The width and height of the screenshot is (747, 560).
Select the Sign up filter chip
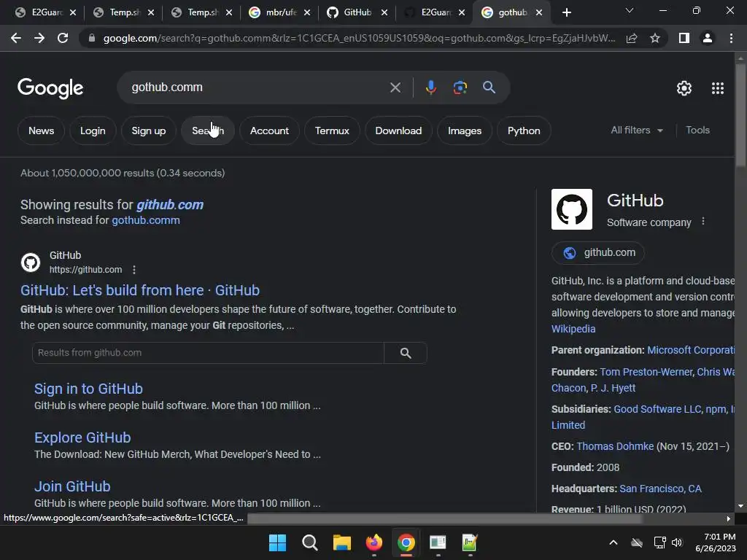coord(149,131)
